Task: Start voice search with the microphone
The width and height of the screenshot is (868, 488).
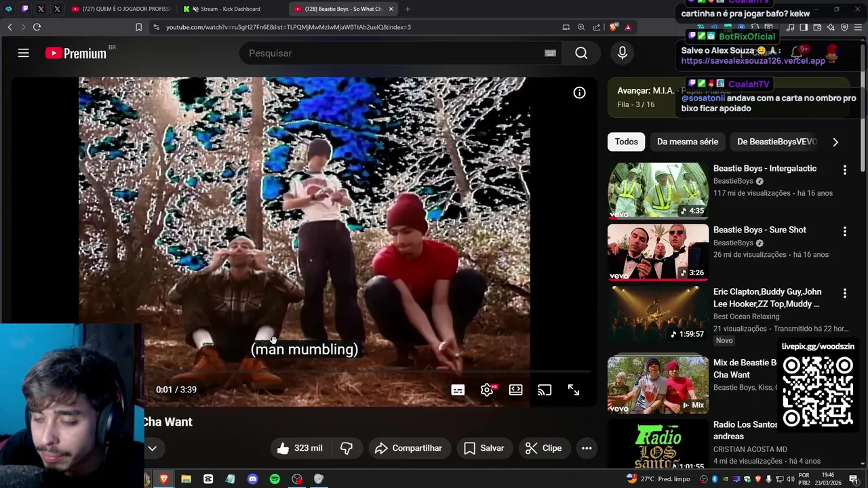Action: 623,53
